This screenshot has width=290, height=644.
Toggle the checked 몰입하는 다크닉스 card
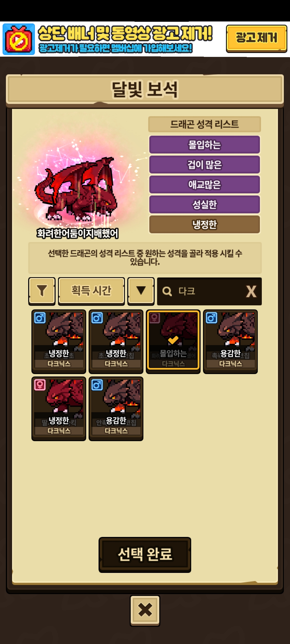pyautogui.click(x=173, y=342)
